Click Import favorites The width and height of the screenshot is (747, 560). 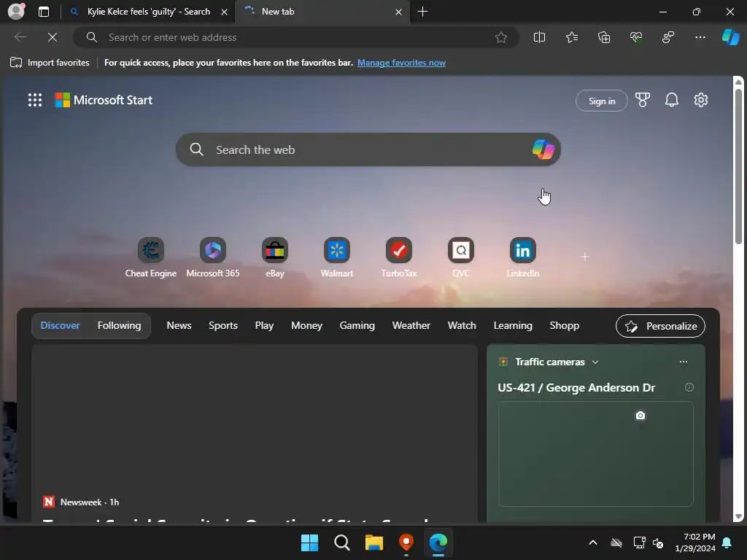[50, 63]
